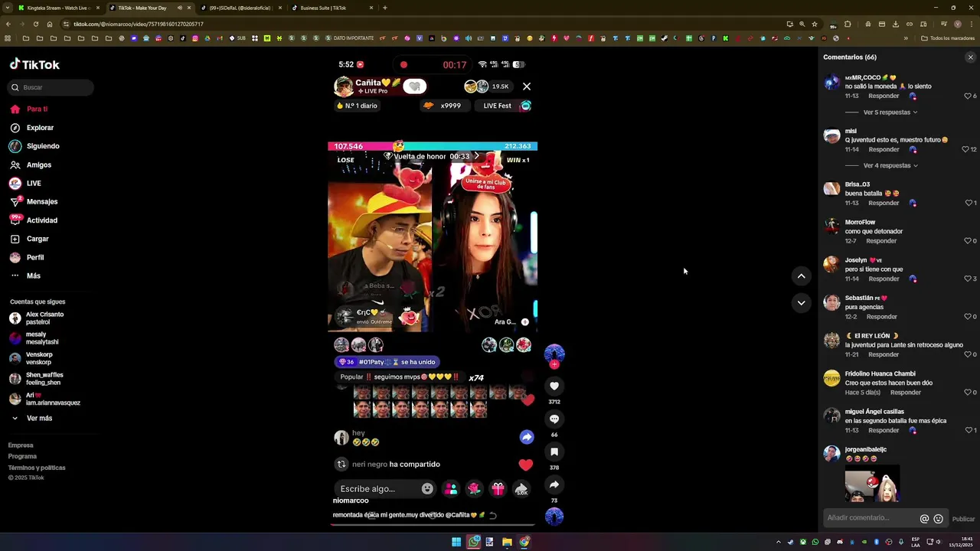980x551 pixels.
Task: Open the Más menu
Action: click(25, 275)
